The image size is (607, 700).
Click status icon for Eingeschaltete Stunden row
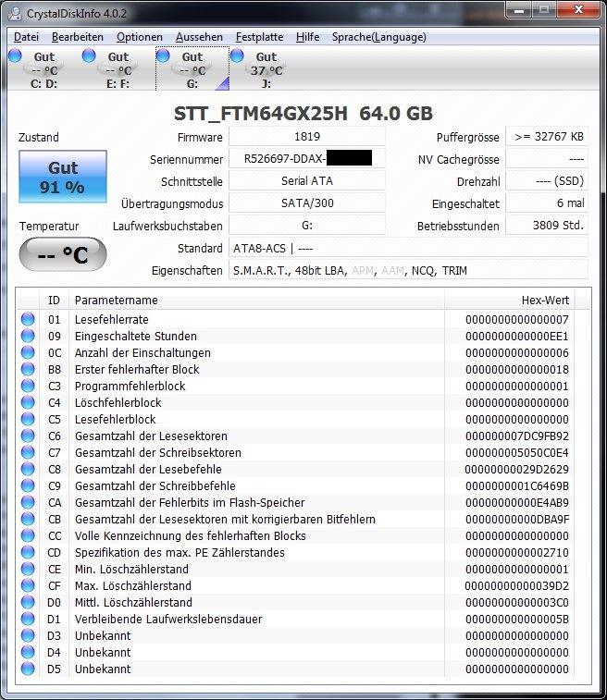coord(28,336)
